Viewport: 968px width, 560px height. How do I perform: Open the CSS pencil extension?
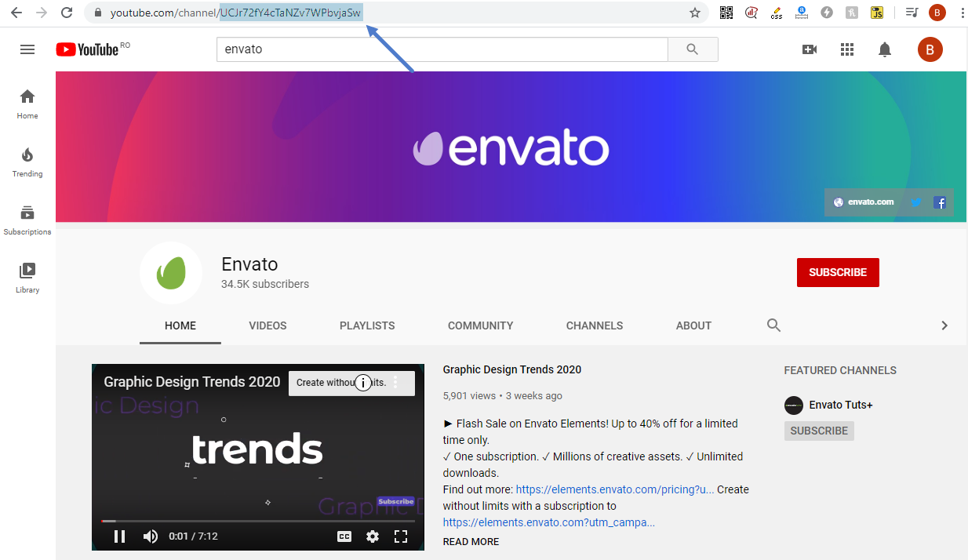tap(777, 13)
